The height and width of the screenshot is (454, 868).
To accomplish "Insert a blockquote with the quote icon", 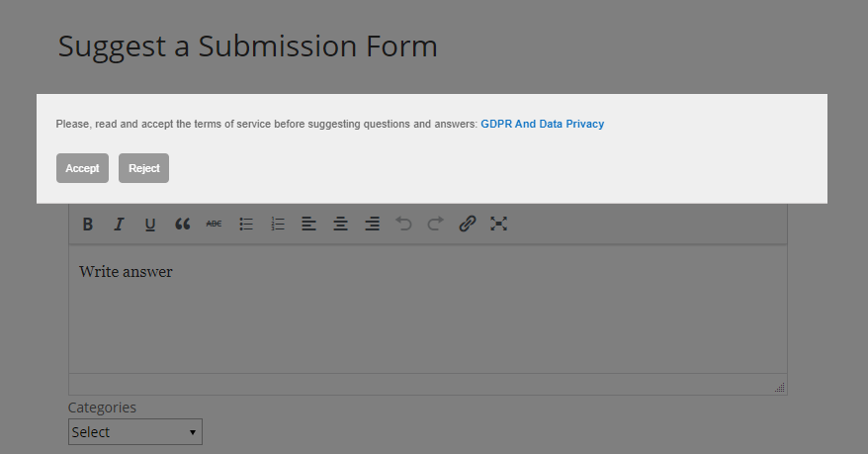I will (x=182, y=225).
